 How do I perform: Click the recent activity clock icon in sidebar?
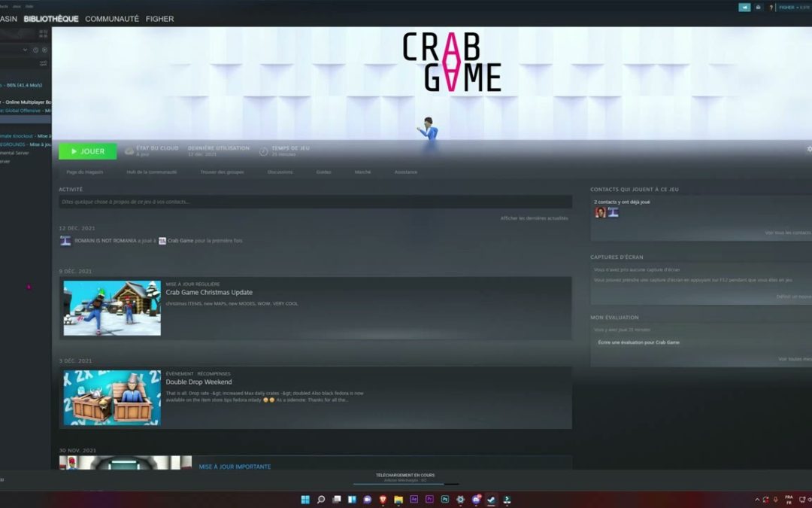coord(36,50)
